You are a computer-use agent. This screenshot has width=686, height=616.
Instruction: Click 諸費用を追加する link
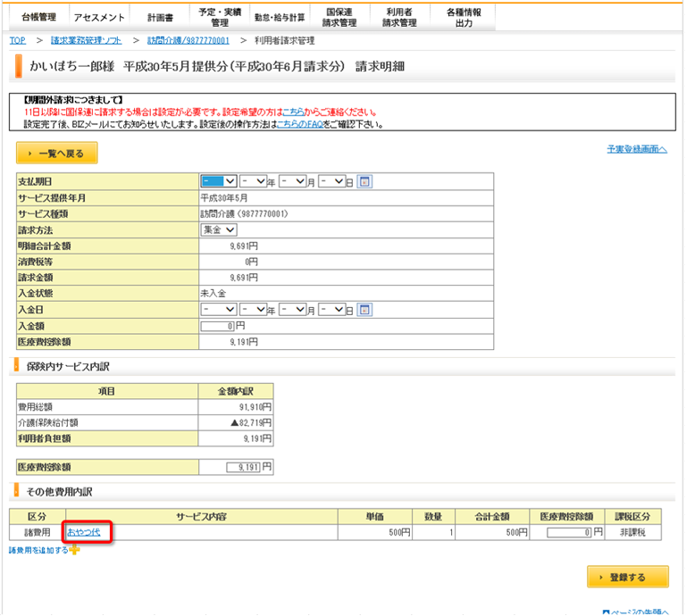click(x=38, y=550)
